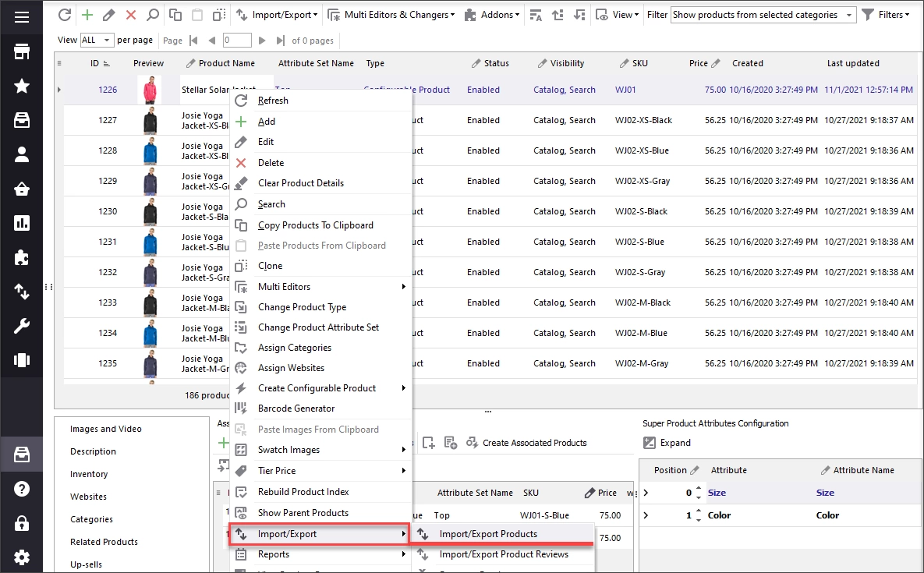Open Multi Editors context submenu
This screenshot has height=573, width=924.
coord(320,287)
